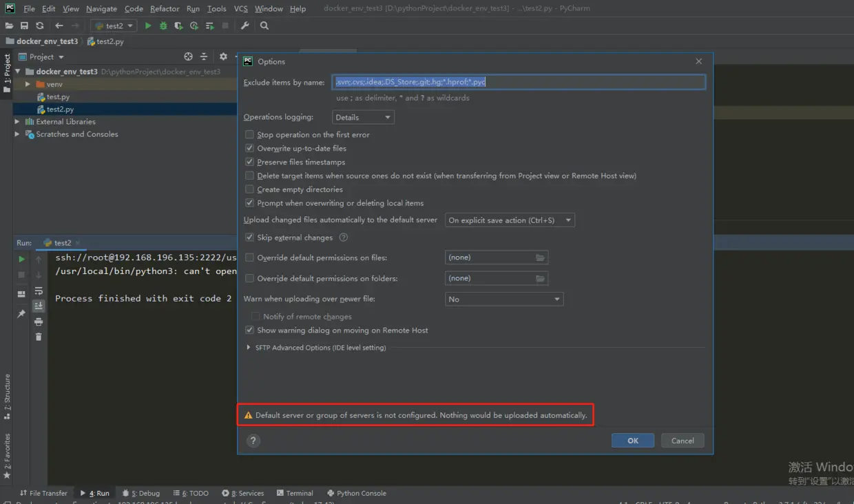
Task: Click the Cancel button
Action: click(x=683, y=441)
